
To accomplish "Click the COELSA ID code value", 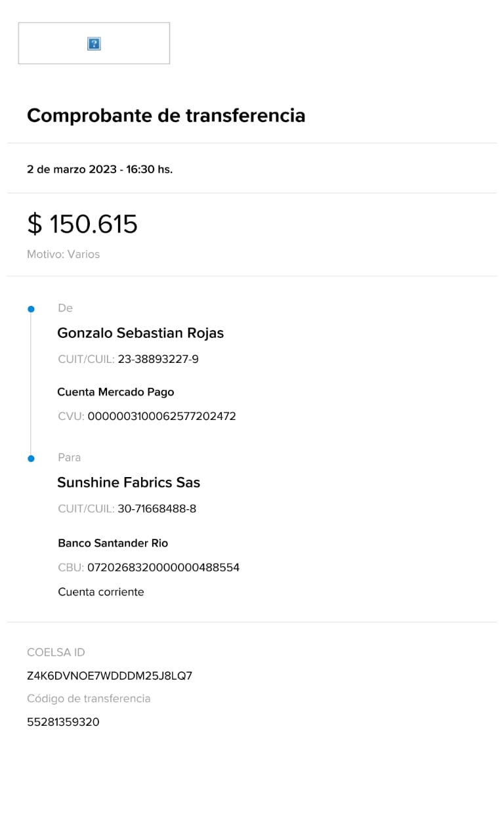I will [110, 676].
